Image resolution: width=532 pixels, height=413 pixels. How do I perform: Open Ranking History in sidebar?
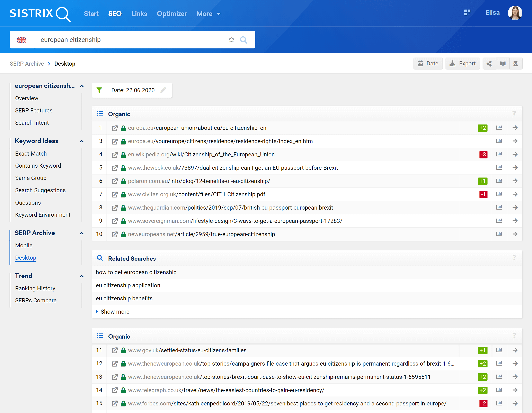click(35, 288)
